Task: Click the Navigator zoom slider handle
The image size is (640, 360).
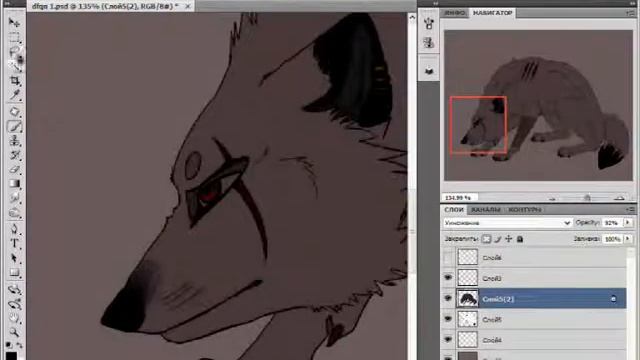Action: (587, 198)
